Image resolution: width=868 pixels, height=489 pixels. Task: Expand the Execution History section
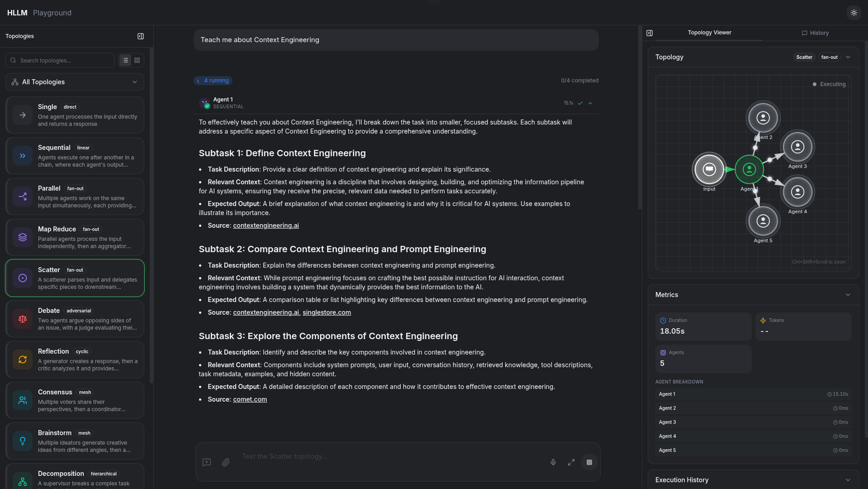[x=848, y=480]
